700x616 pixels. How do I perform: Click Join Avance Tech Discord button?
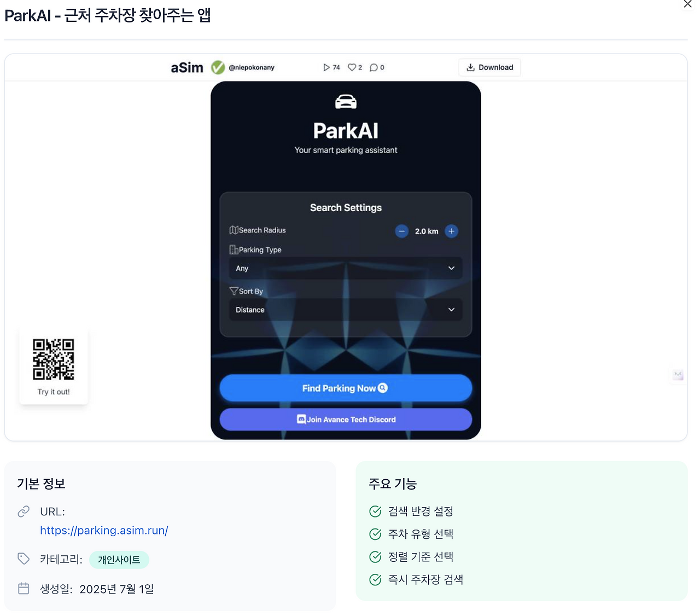[x=346, y=420]
